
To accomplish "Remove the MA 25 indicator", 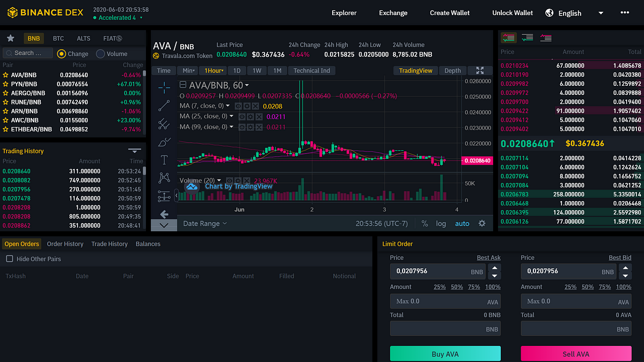I will click(259, 116).
